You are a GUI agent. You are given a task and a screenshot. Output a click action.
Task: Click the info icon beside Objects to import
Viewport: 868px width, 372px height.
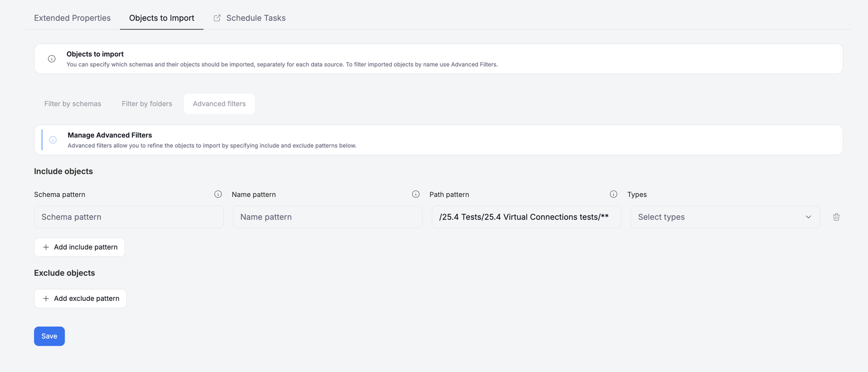click(x=51, y=59)
